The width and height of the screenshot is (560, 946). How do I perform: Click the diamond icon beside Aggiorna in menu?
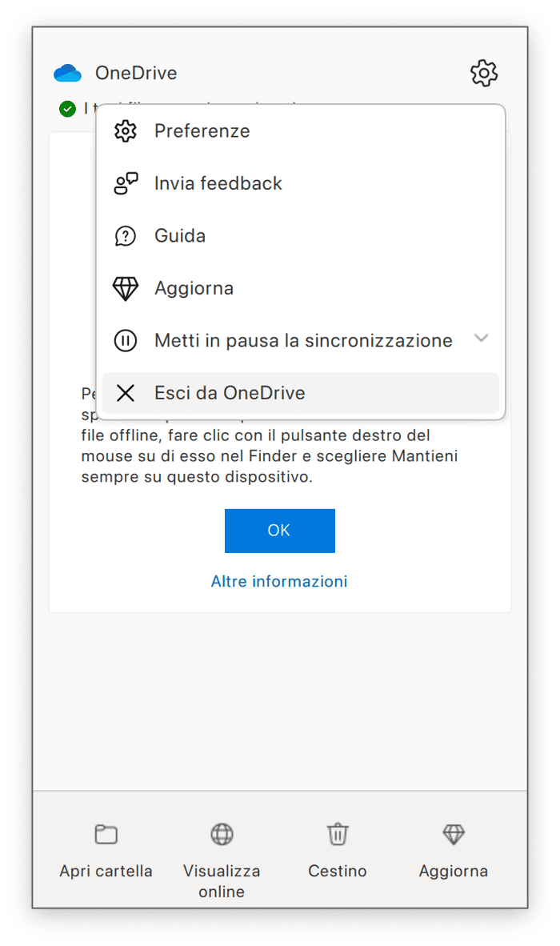click(x=126, y=288)
